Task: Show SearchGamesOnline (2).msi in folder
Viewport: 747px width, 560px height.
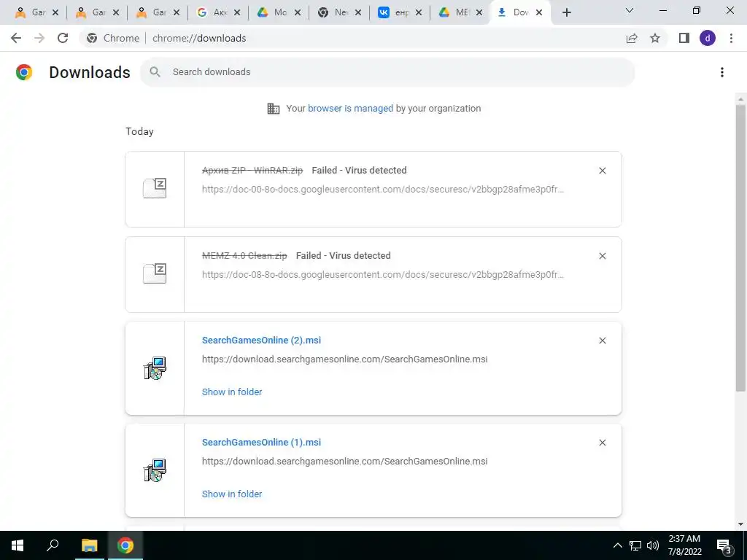Action: (x=232, y=392)
